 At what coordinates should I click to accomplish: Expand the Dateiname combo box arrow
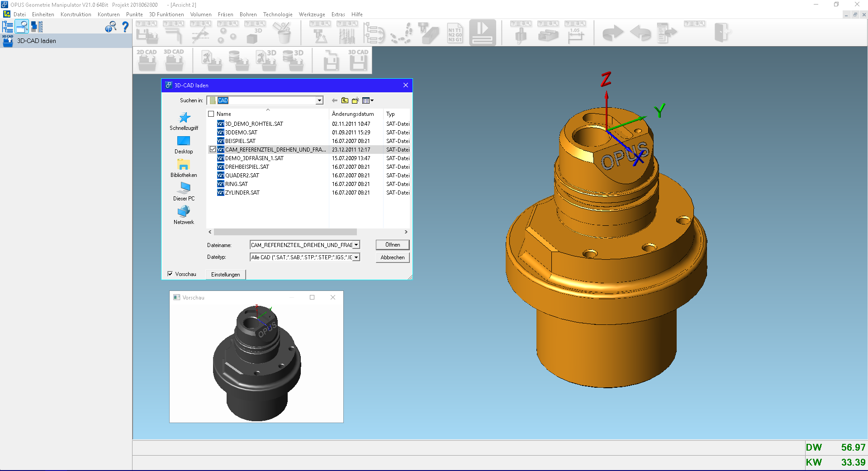(356, 245)
